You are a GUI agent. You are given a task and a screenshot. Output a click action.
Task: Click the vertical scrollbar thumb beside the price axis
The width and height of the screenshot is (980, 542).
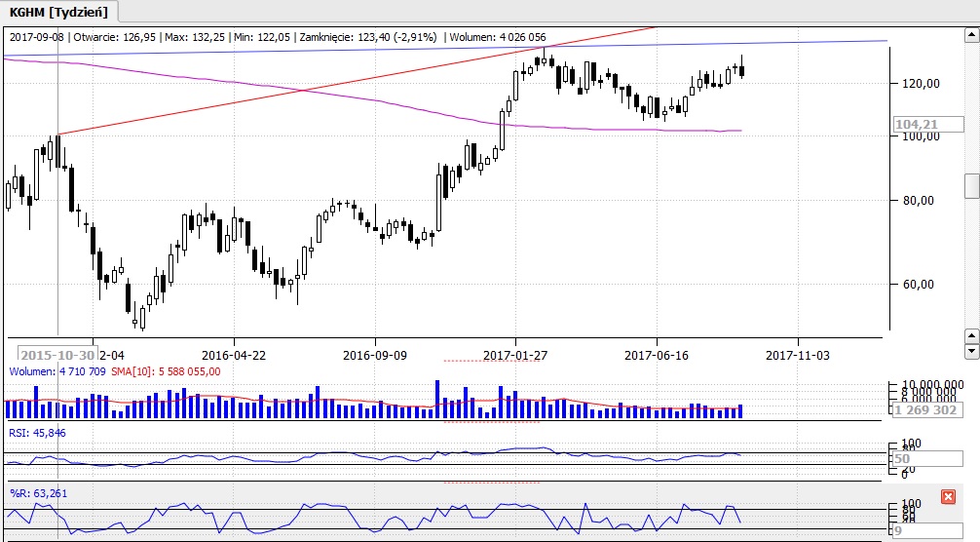click(970, 185)
